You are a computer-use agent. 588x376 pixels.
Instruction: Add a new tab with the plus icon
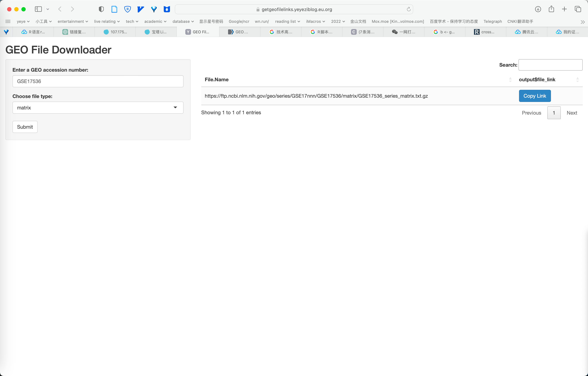coord(564,9)
